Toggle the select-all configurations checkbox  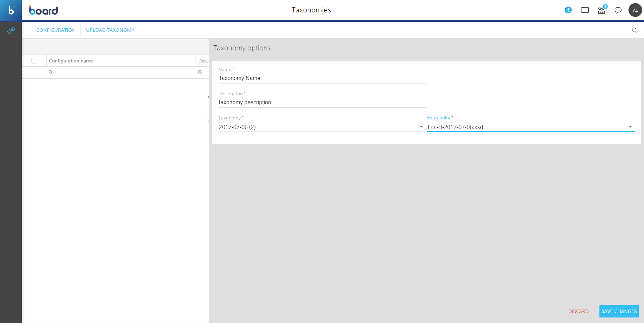click(34, 61)
